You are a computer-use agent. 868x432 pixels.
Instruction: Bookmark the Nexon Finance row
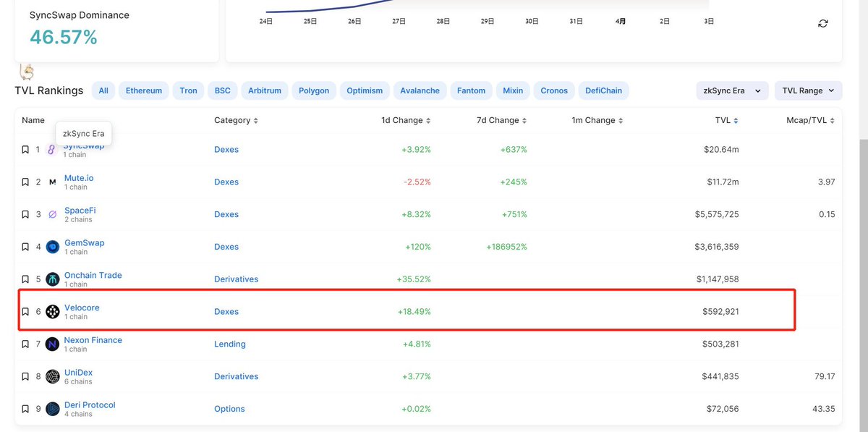[x=25, y=344]
